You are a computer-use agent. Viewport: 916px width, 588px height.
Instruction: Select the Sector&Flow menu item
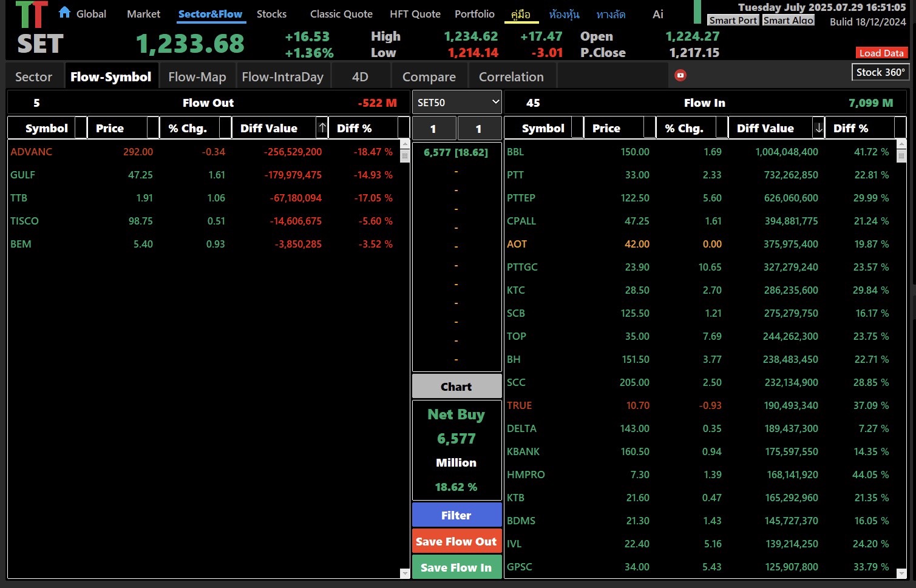(210, 14)
